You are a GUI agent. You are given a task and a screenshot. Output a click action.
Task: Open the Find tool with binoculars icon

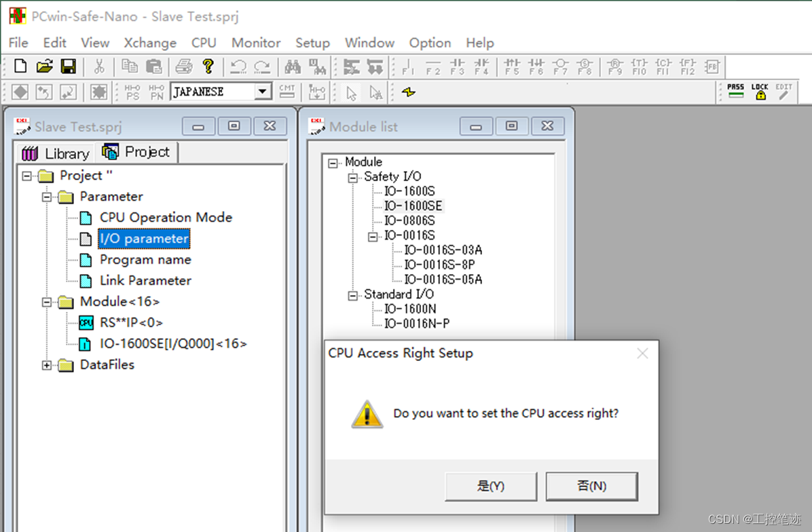(294, 66)
